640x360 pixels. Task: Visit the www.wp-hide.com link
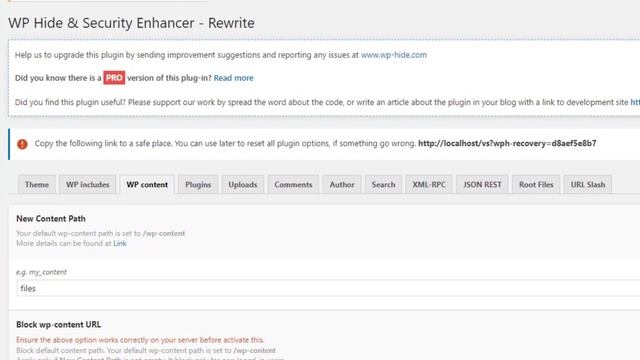393,55
